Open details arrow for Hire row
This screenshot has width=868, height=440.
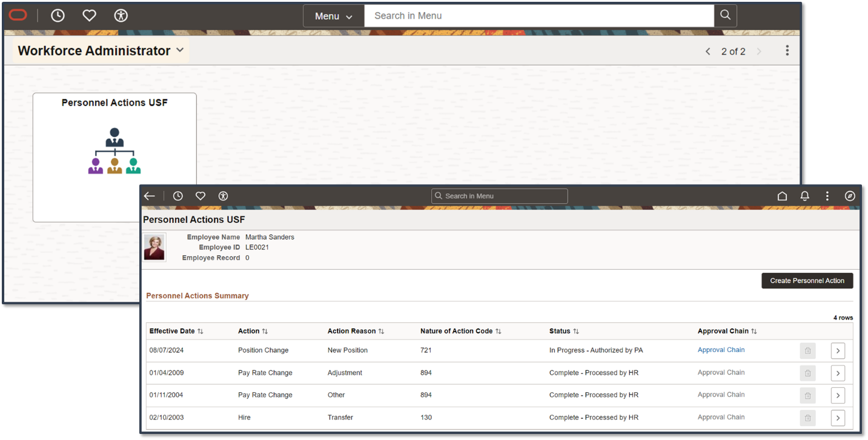(838, 418)
